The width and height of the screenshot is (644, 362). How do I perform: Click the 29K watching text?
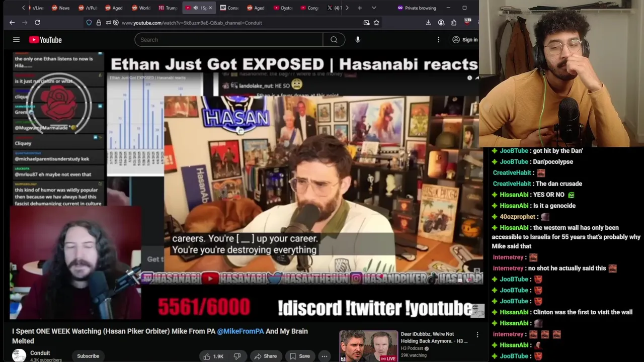414,355
